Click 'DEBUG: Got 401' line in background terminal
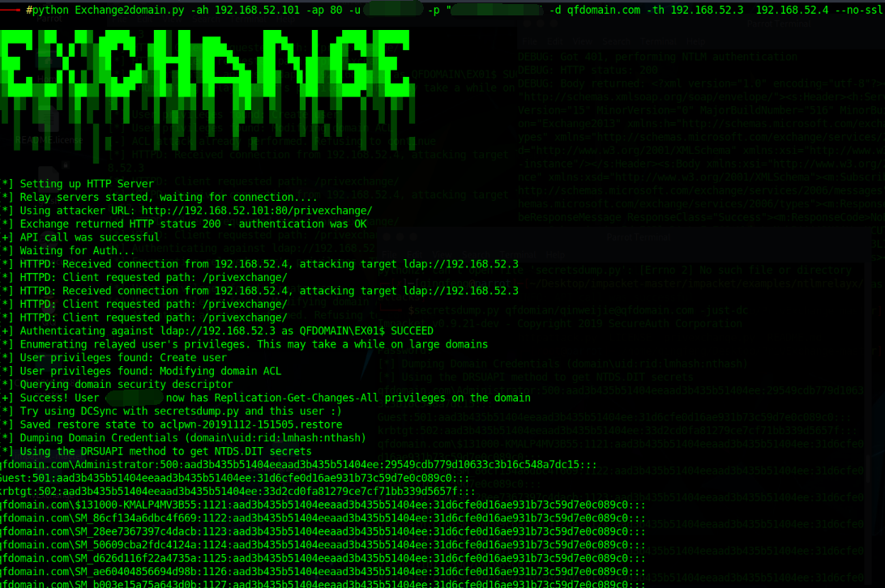Viewport: 885px width, 588px height. (x=657, y=57)
